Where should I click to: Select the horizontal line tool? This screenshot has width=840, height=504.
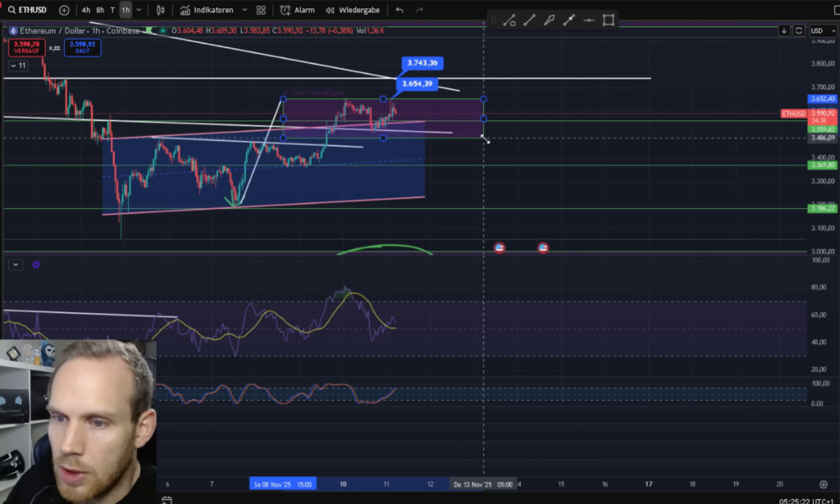point(588,20)
